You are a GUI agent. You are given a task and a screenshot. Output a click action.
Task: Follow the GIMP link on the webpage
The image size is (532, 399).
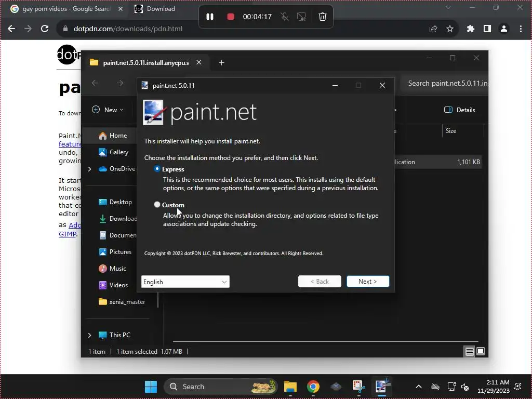click(67, 234)
